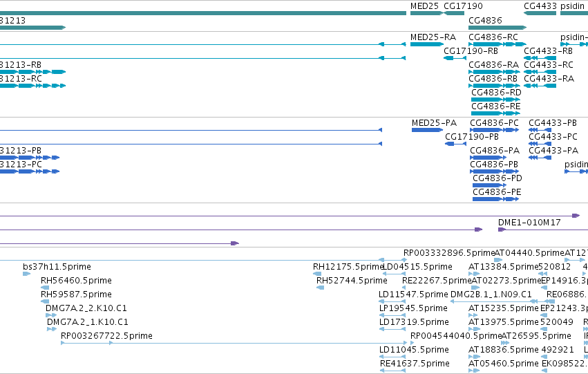
Task: Click the CG17190-PB protein label
Action: (x=472, y=137)
